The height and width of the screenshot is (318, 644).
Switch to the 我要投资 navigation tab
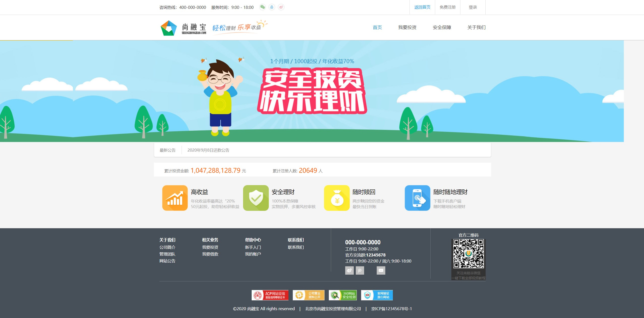(x=407, y=27)
